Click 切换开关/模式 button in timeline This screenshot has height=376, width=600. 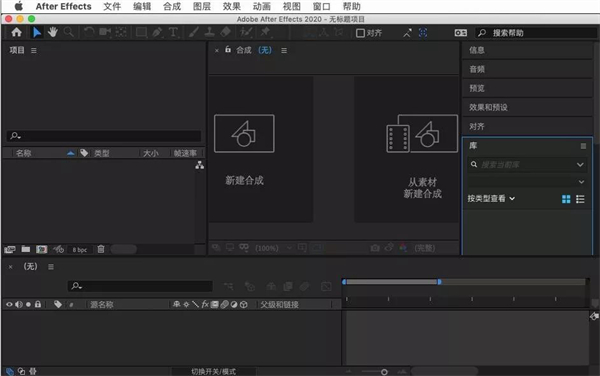(x=214, y=371)
